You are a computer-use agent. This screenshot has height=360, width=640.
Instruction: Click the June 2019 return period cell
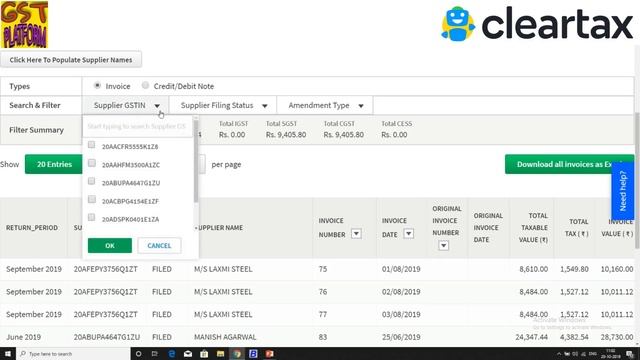[x=24, y=337]
